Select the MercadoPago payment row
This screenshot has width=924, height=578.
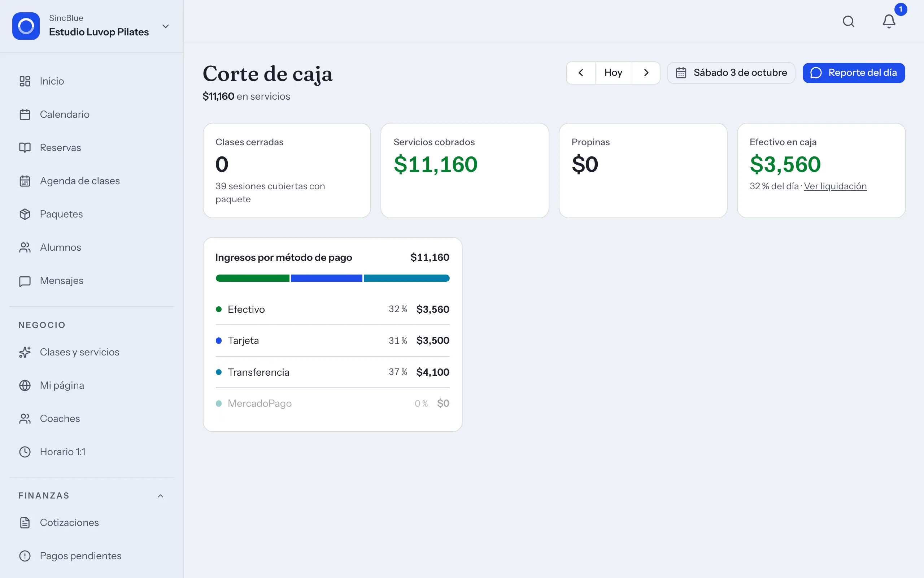click(x=332, y=403)
